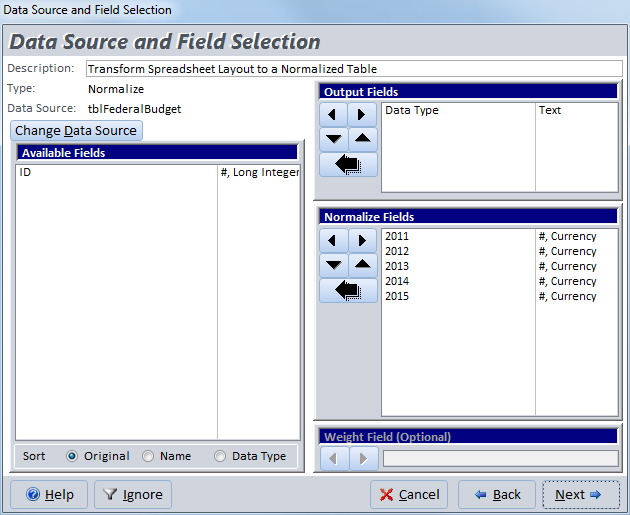Move Normalize Fields item down
The height and width of the screenshot is (515, 630).
(x=333, y=265)
